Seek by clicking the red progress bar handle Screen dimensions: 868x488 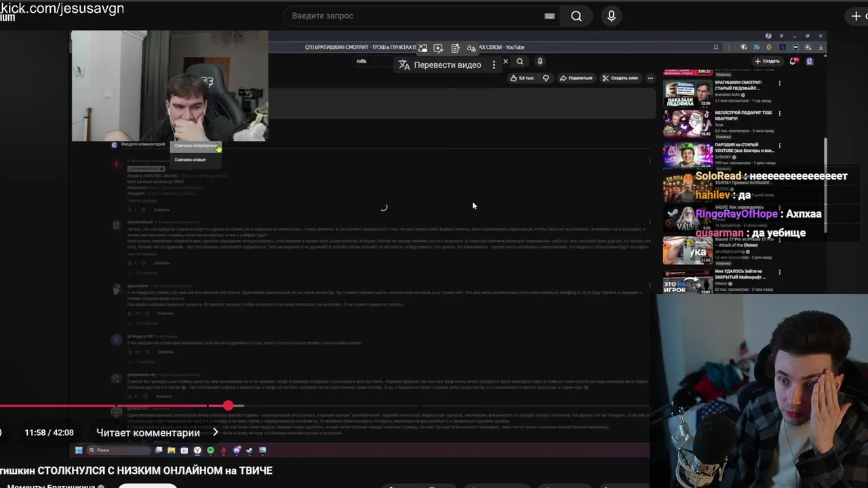(x=229, y=405)
